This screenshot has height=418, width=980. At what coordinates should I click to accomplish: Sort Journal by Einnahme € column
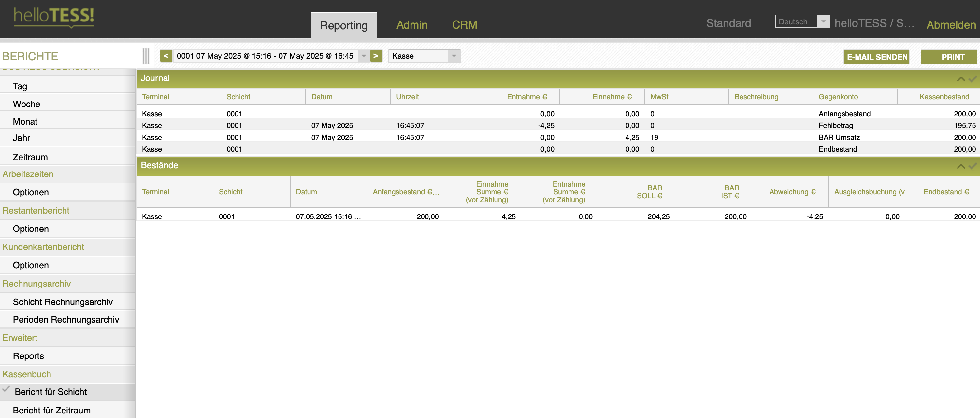602,96
